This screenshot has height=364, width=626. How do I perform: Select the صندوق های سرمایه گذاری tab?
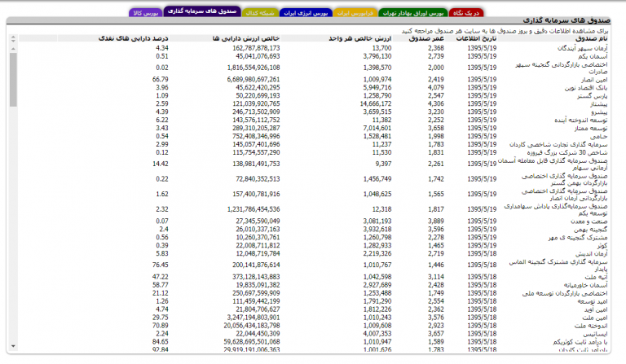tap(198, 13)
